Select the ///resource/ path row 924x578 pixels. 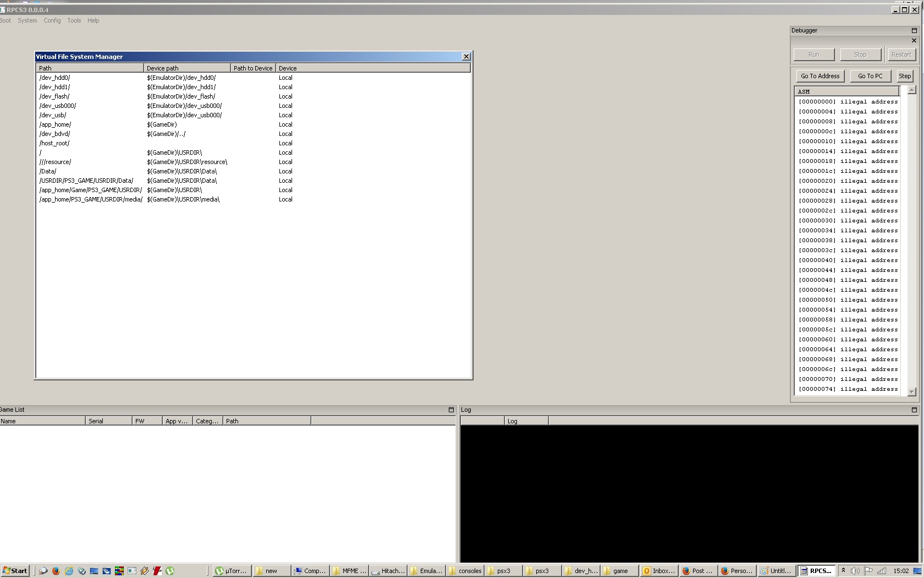click(253, 162)
